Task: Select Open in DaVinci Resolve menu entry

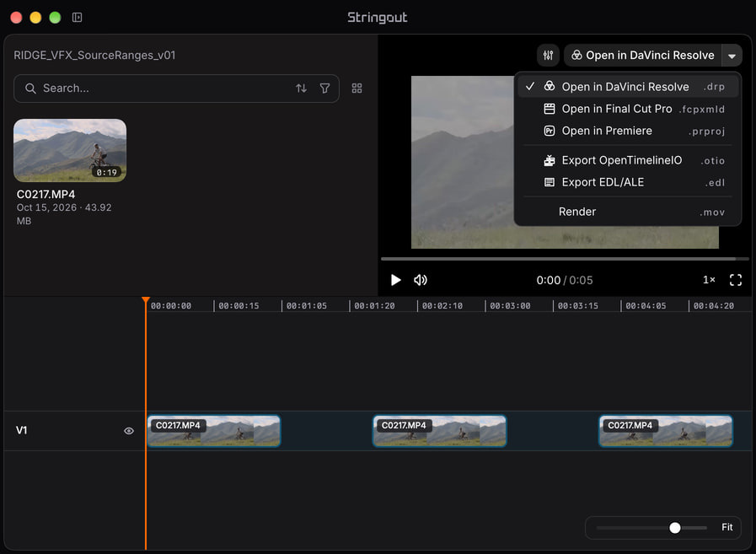Action: pyautogui.click(x=628, y=86)
